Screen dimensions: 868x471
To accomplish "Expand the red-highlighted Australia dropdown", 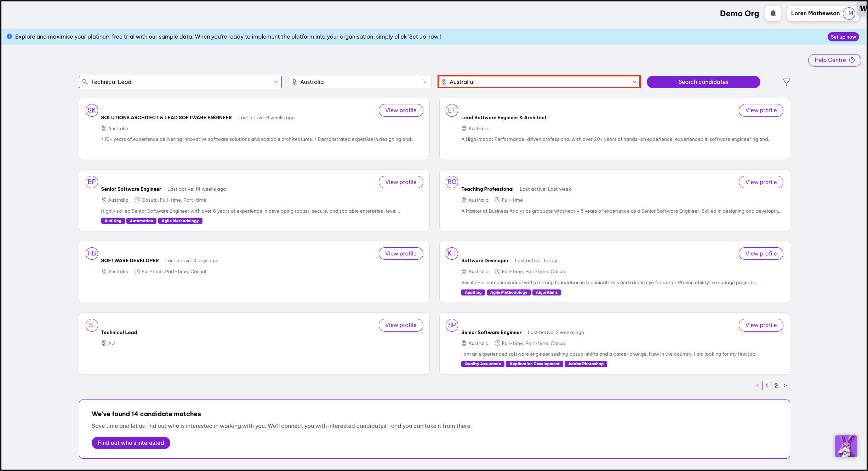I will tap(634, 82).
